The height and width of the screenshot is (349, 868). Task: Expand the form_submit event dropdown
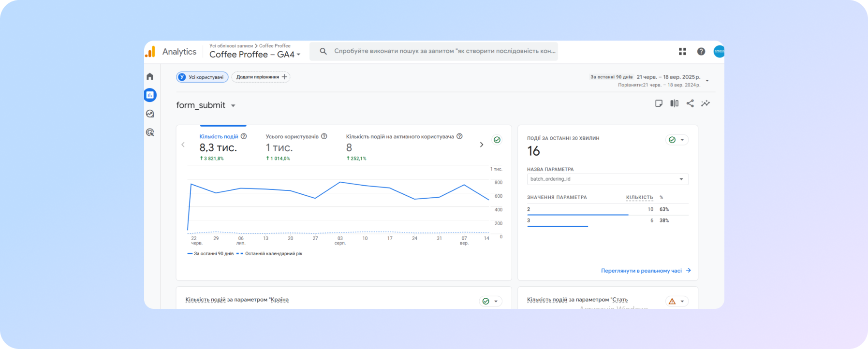pos(233,105)
